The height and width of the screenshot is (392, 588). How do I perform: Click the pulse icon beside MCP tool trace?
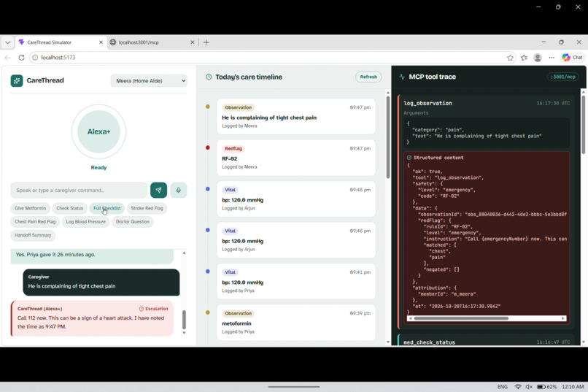coord(402,77)
